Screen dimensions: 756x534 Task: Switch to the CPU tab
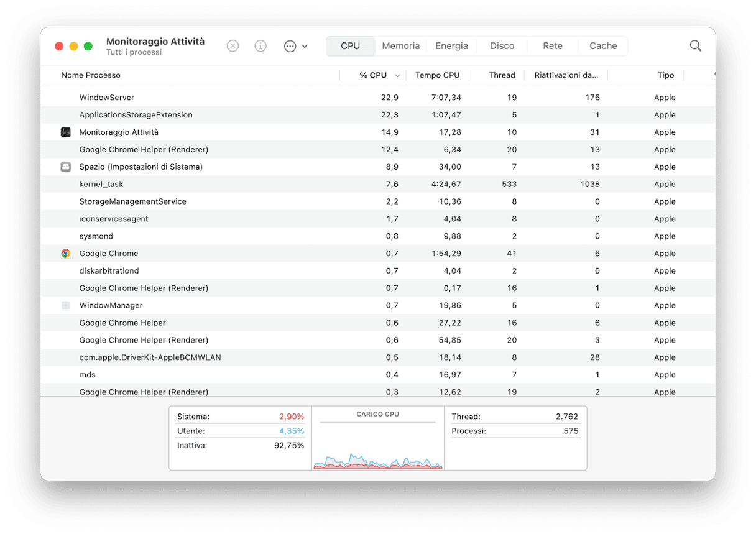pos(351,46)
